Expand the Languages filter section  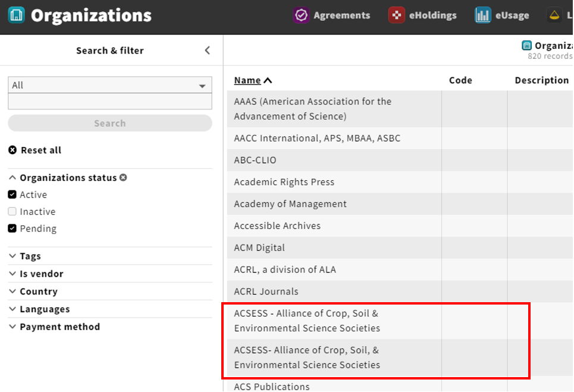[39, 309]
